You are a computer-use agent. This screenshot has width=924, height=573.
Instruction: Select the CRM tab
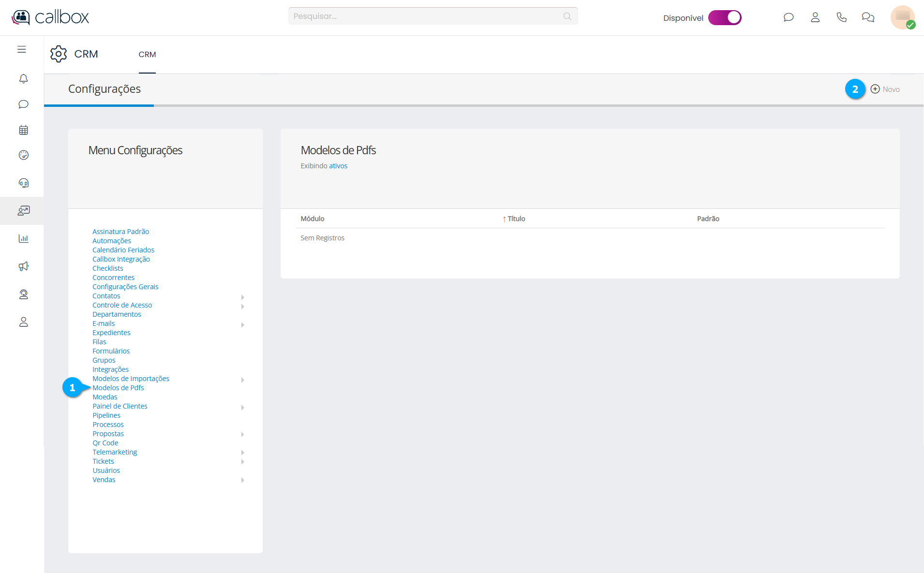pos(147,55)
